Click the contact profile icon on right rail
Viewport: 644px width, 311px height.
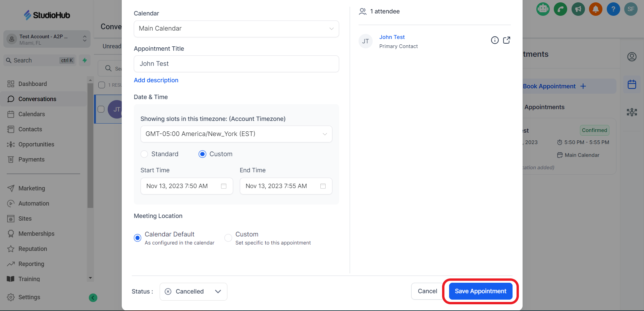[x=632, y=57]
